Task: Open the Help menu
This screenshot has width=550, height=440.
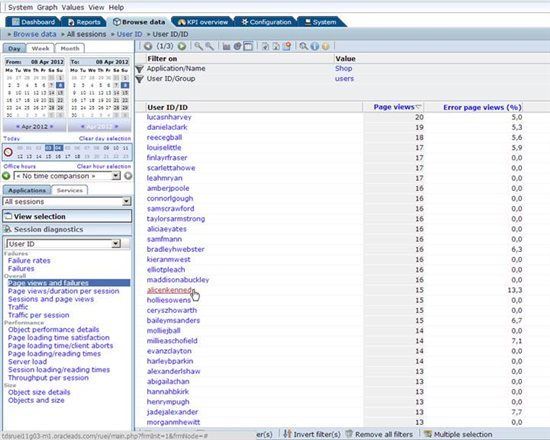Action: pyautogui.click(x=116, y=7)
